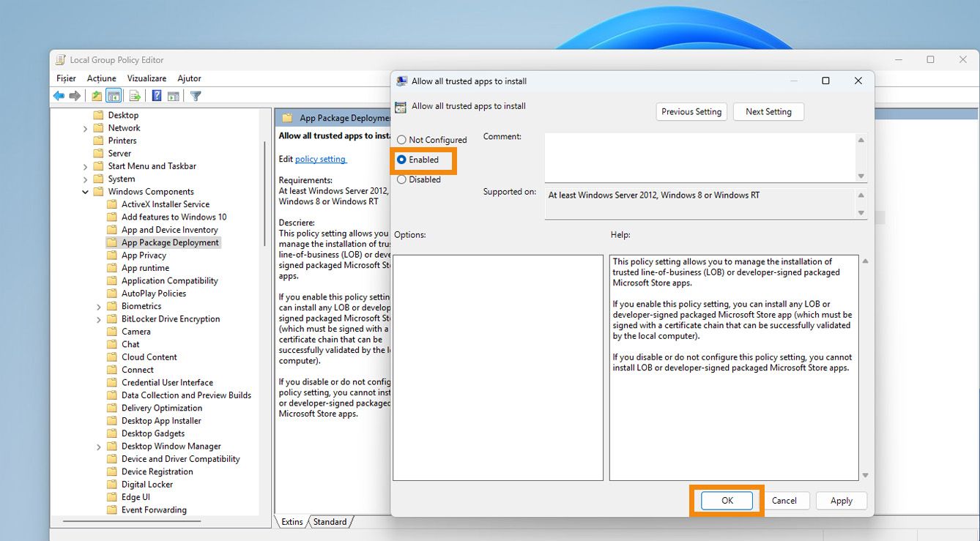The width and height of the screenshot is (980, 541).
Task: Click the Edge UI folder icon
Action: pyautogui.click(x=111, y=497)
